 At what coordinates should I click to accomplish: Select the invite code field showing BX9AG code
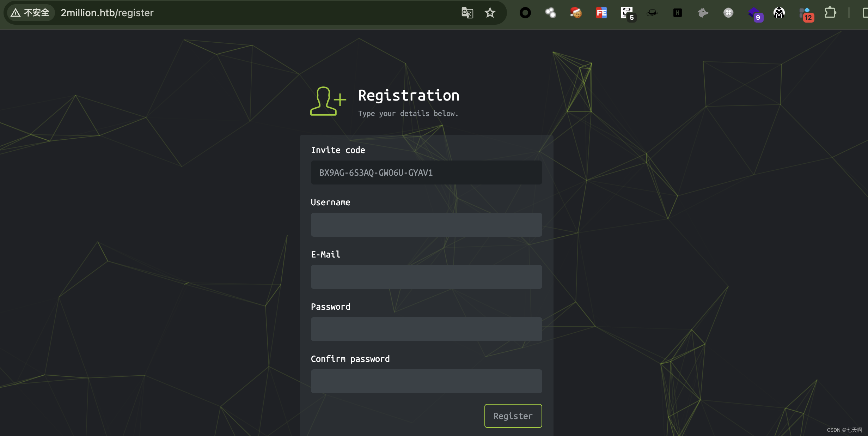(x=426, y=172)
